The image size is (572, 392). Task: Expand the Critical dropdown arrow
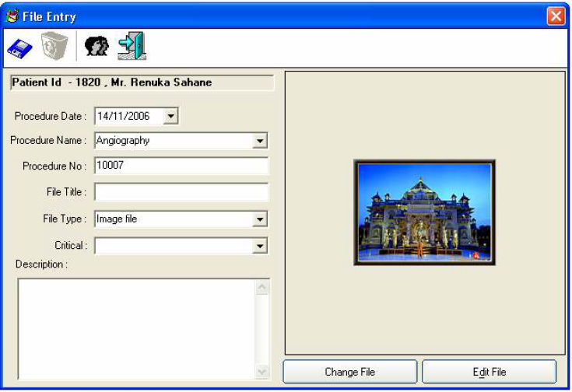pyautogui.click(x=261, y=247)
